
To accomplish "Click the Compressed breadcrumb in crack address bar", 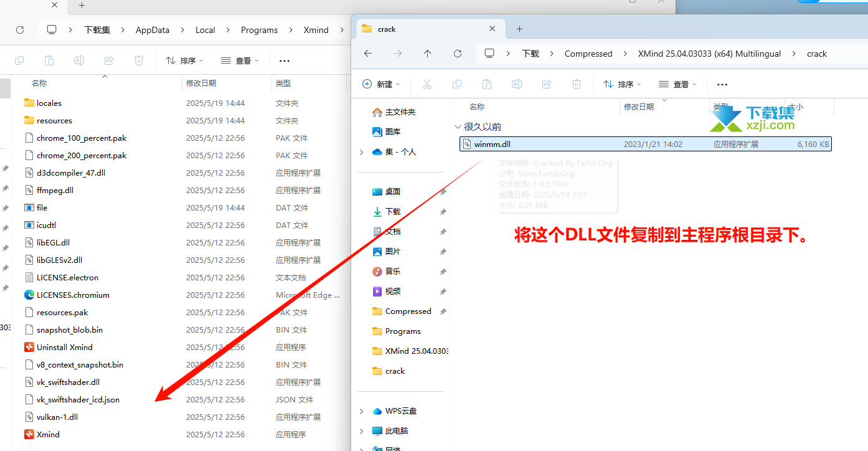I will click(588, 54).
